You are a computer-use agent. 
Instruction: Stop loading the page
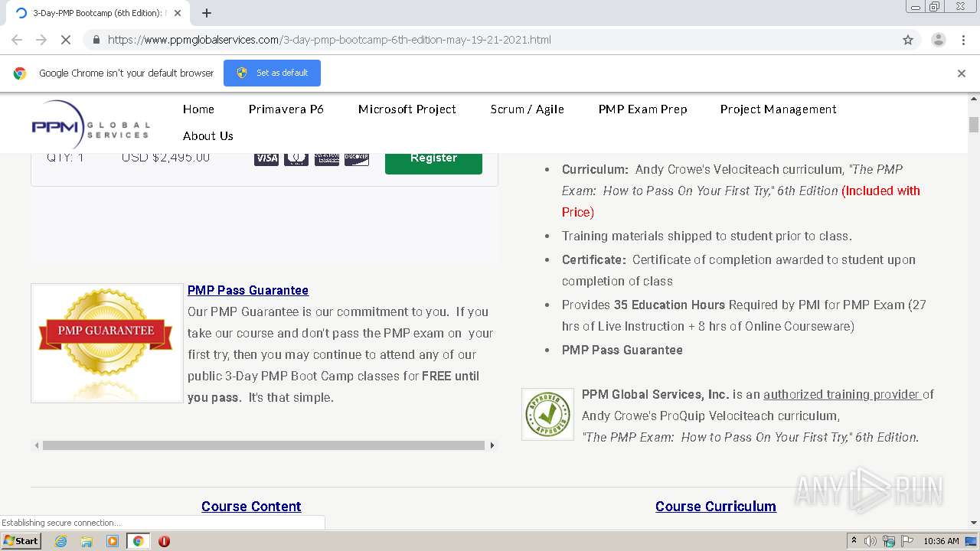click(66, 40)
